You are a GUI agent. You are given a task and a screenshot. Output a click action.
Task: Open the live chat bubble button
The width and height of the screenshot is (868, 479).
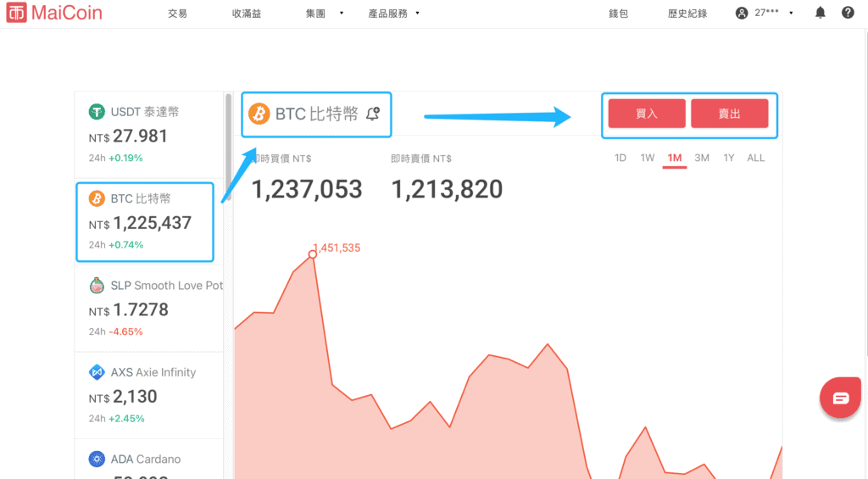pos(840,398)
